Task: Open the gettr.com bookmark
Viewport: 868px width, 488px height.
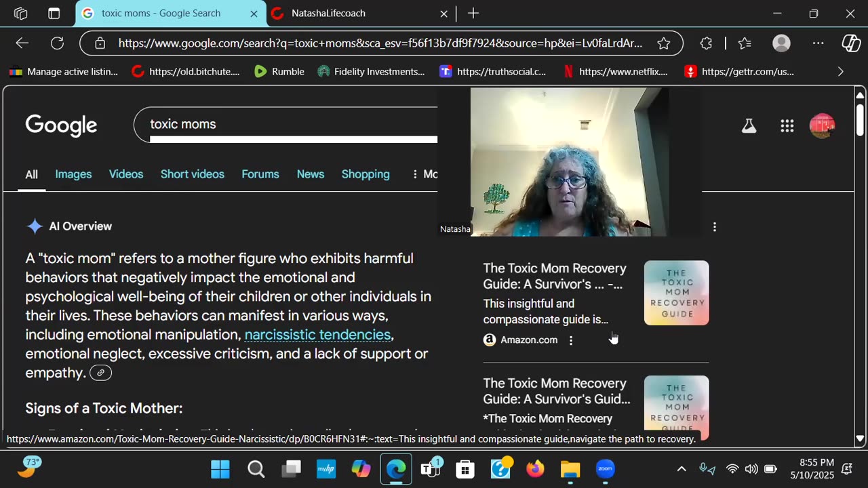Action: pyautogui.click(x=739, y=71)
